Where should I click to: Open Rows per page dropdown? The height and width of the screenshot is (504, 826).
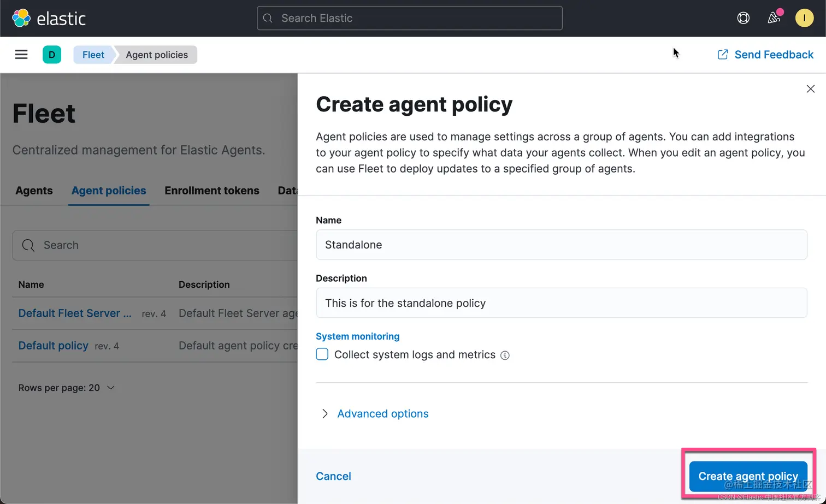click(67, 388)
